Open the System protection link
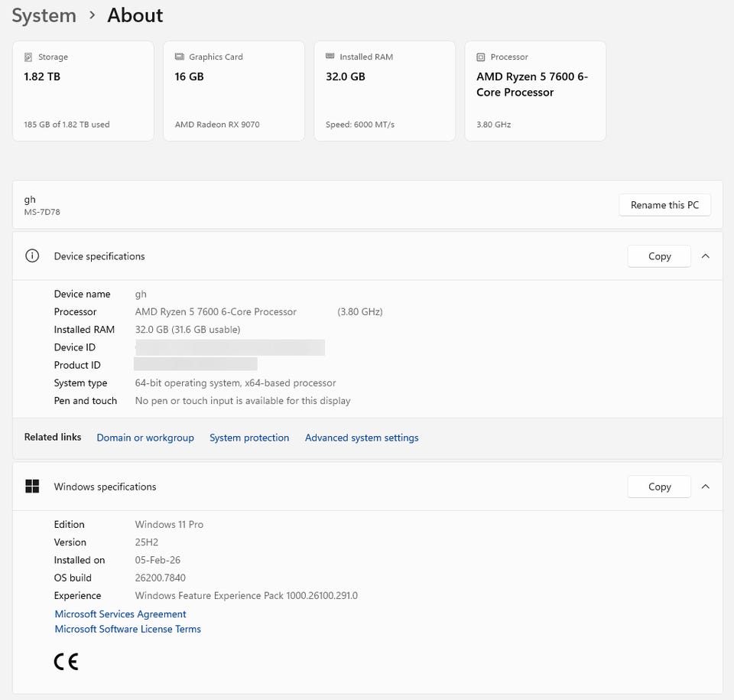 click(249, 438)
